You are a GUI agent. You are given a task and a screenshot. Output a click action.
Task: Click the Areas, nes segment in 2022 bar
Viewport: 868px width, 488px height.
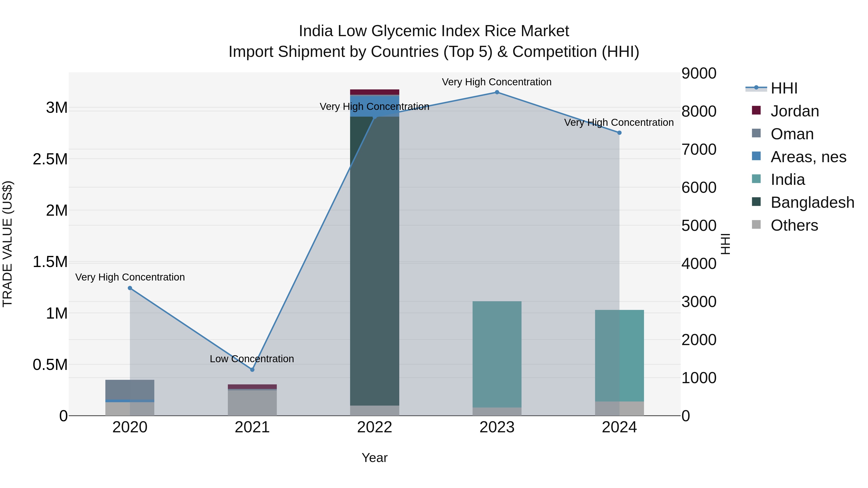375,107
